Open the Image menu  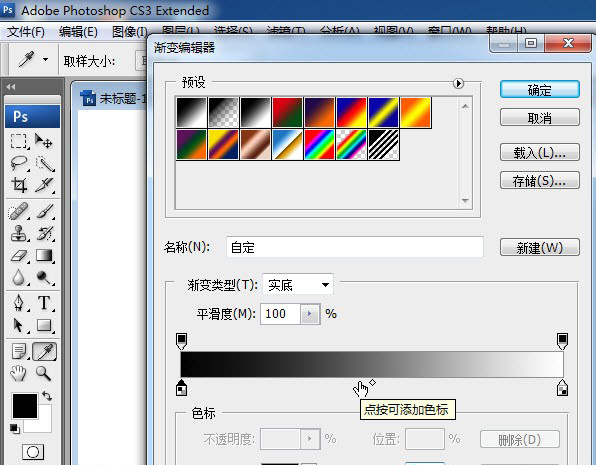(x=130, y=32)
